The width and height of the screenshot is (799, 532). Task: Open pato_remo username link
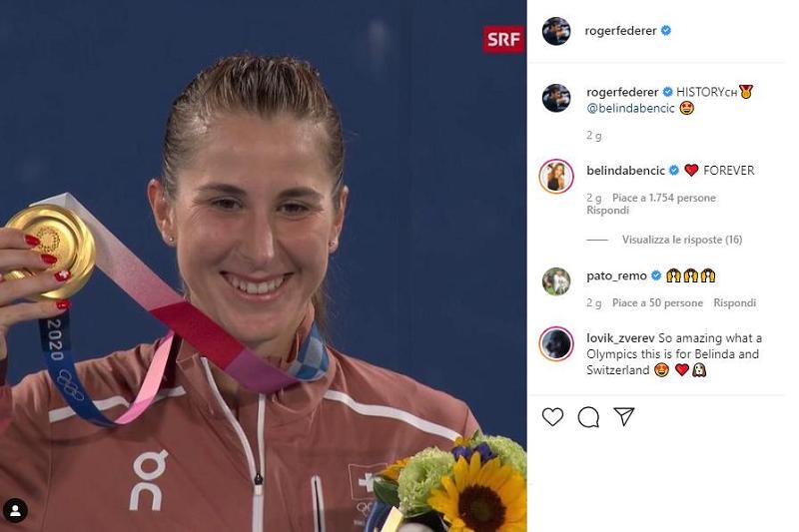click(x=616, y=275)
